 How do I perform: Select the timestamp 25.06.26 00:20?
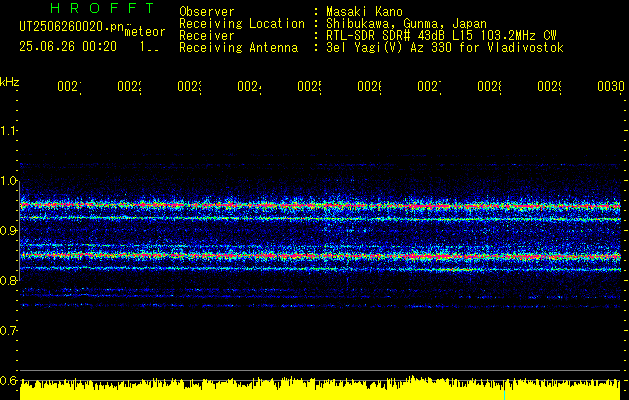click(x=68, y=47)
